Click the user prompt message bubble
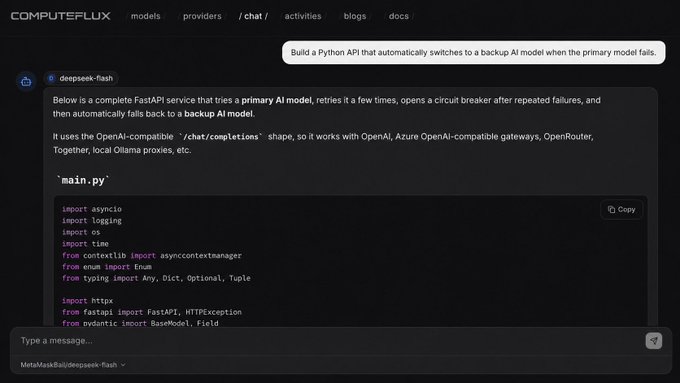 474,52
